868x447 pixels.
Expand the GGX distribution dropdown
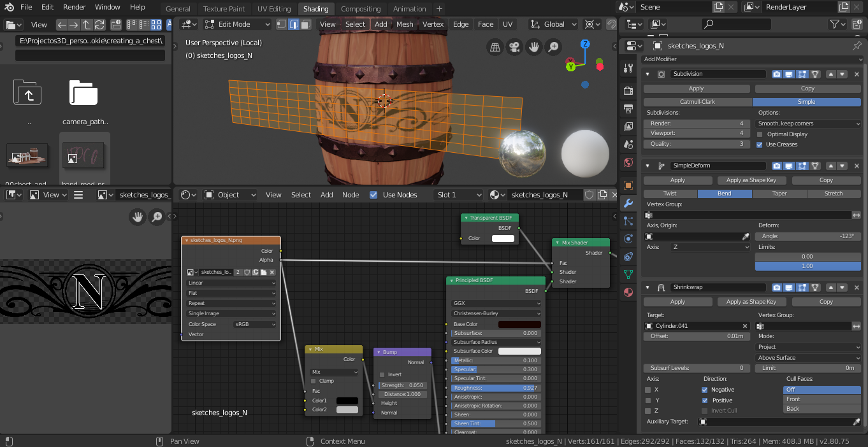coord(496,303)
